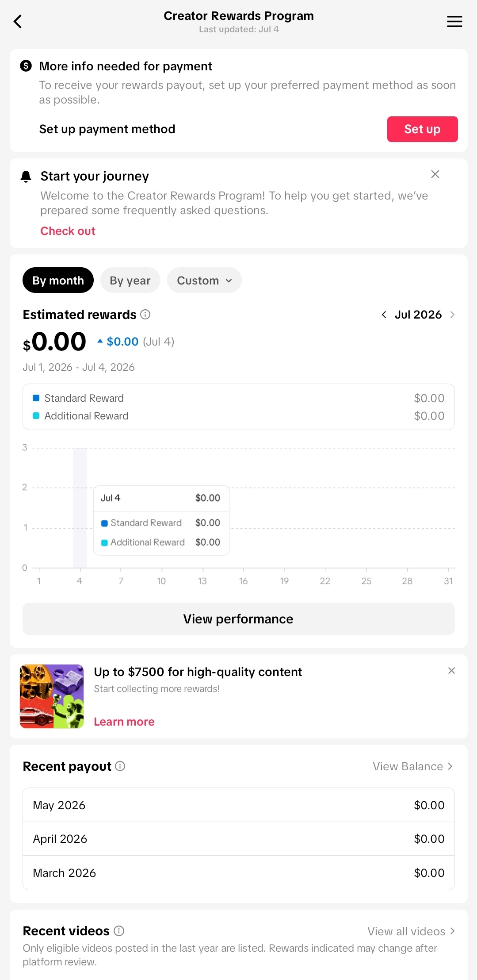Go back using the top-left arrow
The height and width of the screenshot is (980, 477).
tap(18, 21)
